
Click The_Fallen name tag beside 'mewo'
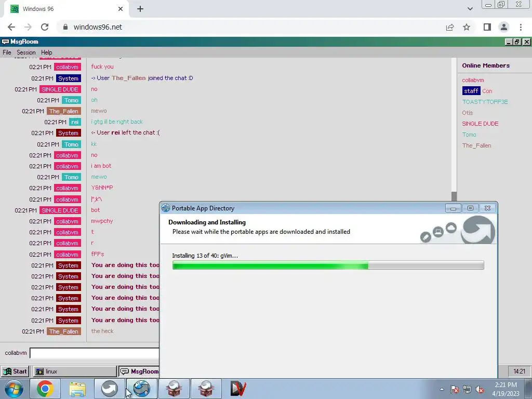pyautogui.click(x=64, y=111)
